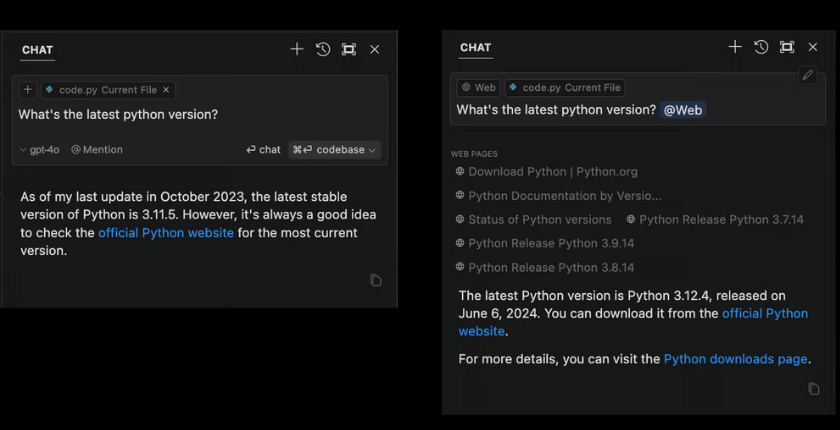Click the expand icon in the left chat panel
The width and height of the screenshot is (840, 430).
[349, 49]
